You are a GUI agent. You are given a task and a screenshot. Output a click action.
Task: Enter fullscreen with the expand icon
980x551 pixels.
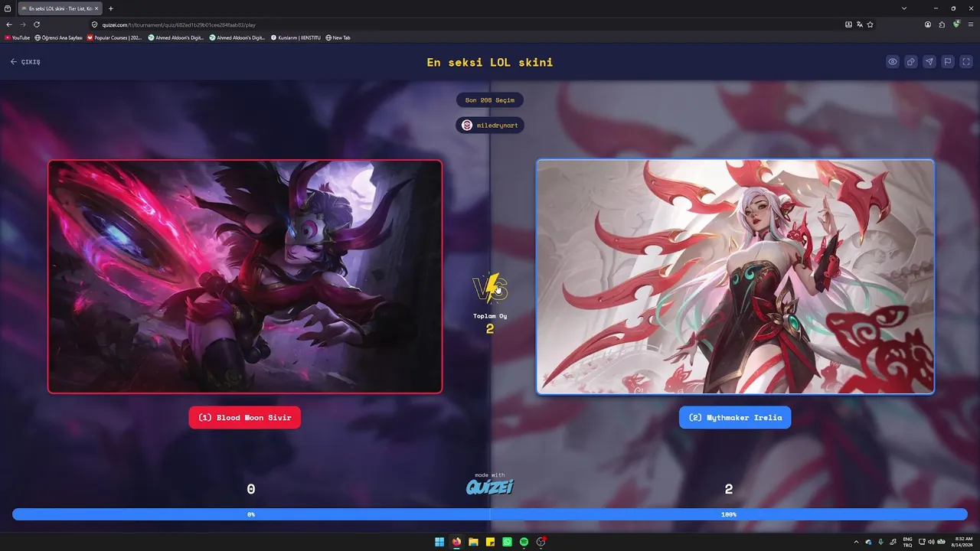coord(966,62)
